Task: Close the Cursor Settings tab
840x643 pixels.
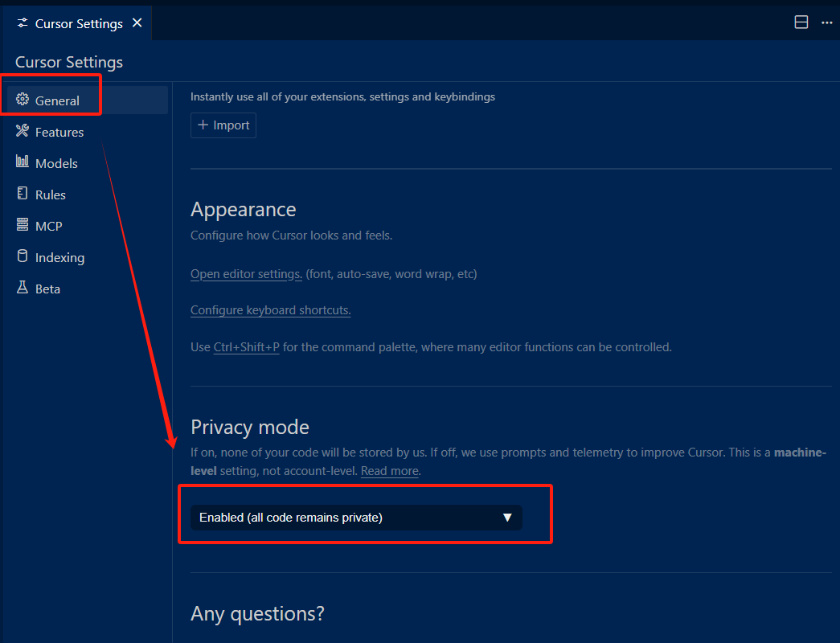Action: (x=137, y=23)
